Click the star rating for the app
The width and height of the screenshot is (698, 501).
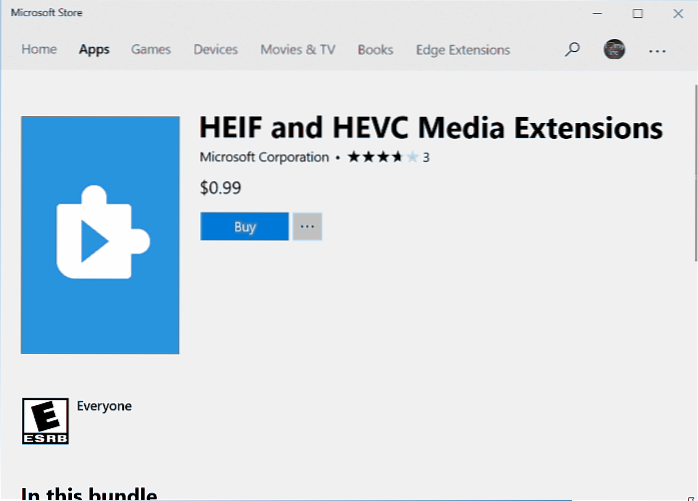[x=381, y=157]
